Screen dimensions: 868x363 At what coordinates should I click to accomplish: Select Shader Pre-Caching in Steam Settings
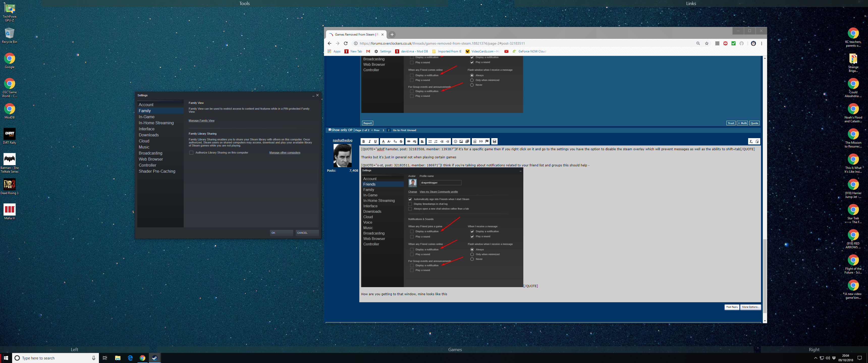tap(160, 171)
